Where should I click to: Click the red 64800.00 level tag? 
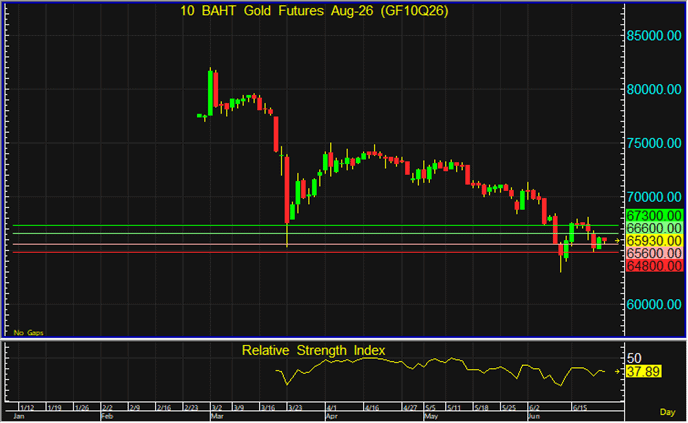(654, 266)
